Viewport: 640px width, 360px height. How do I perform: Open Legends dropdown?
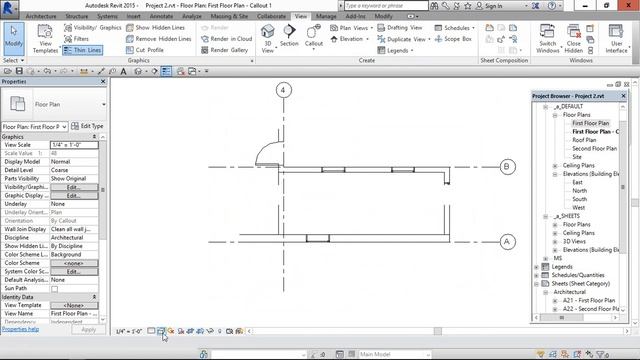tap(395, 50)
